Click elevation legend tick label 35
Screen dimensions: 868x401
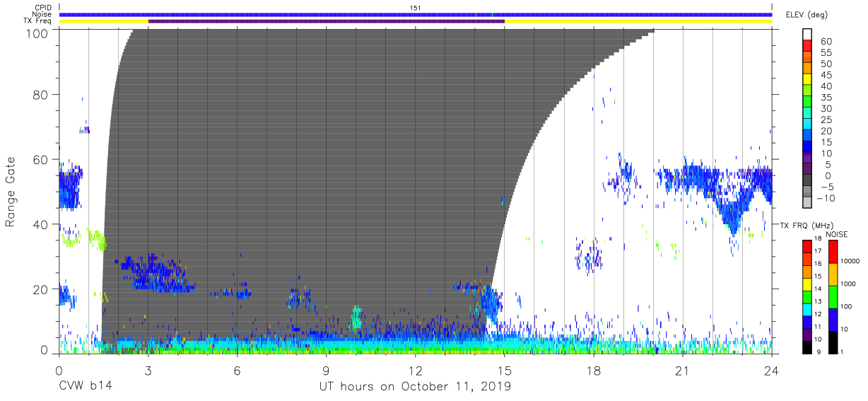pyautogui.click(x=826, y=98)
